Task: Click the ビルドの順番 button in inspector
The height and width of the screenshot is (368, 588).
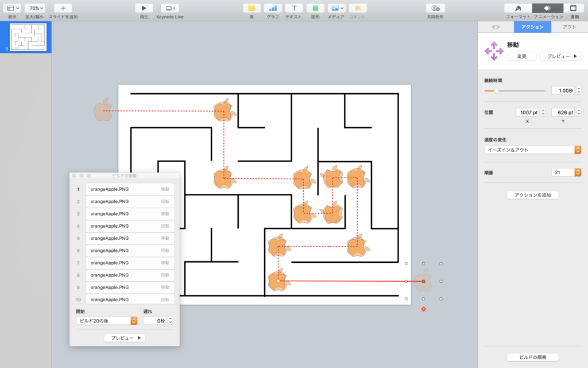Action: [532, 357]
